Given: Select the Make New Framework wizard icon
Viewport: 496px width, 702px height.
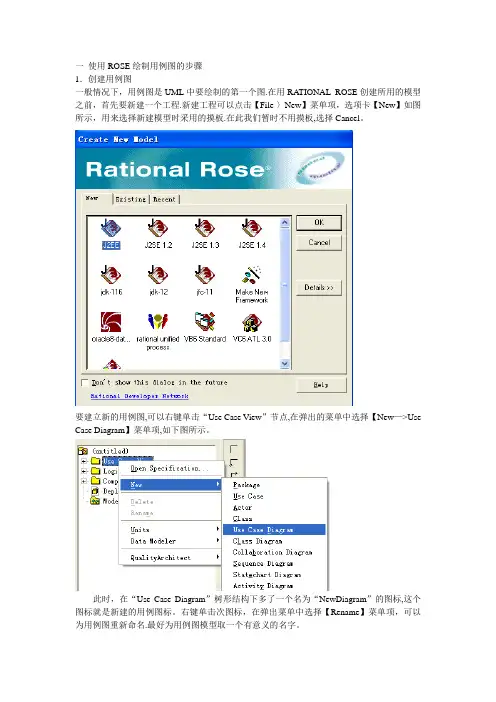Looking at the screenshot, I should tap(252, 275).
